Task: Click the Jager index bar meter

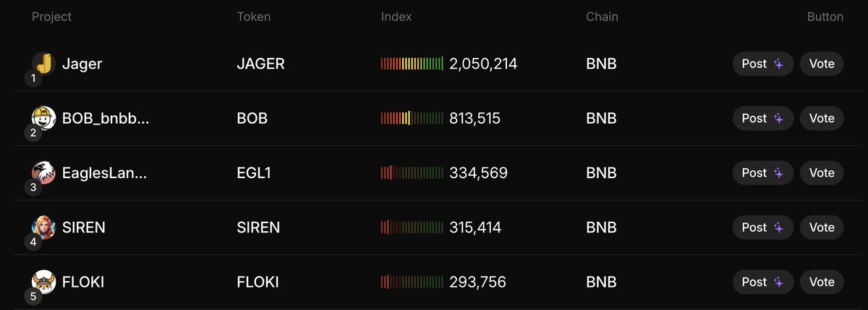Action: [412, 64]
